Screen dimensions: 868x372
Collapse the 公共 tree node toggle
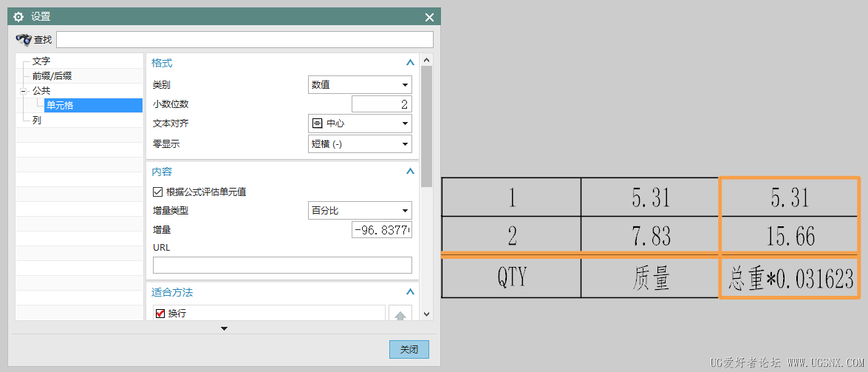[x=23, y=91]
